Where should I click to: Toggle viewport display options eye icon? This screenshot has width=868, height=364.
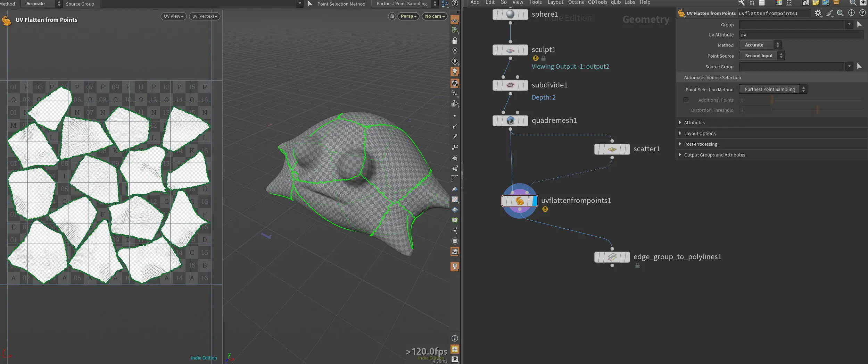[455, 359]
